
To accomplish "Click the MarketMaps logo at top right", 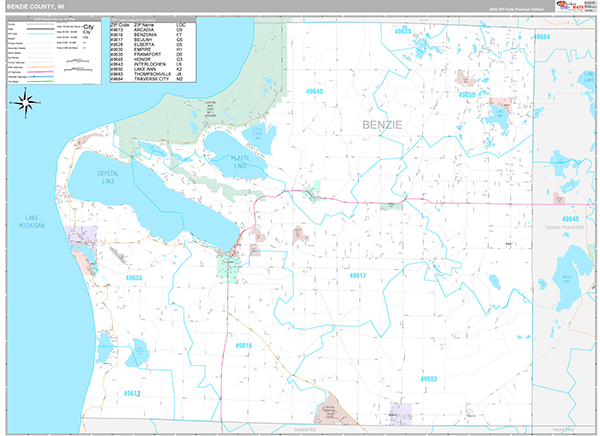I will pos(570,5).
